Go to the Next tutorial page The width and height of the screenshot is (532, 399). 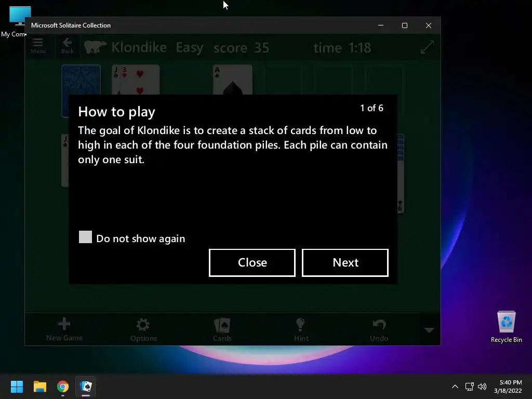pyautogui.click(x=345, y=262)
